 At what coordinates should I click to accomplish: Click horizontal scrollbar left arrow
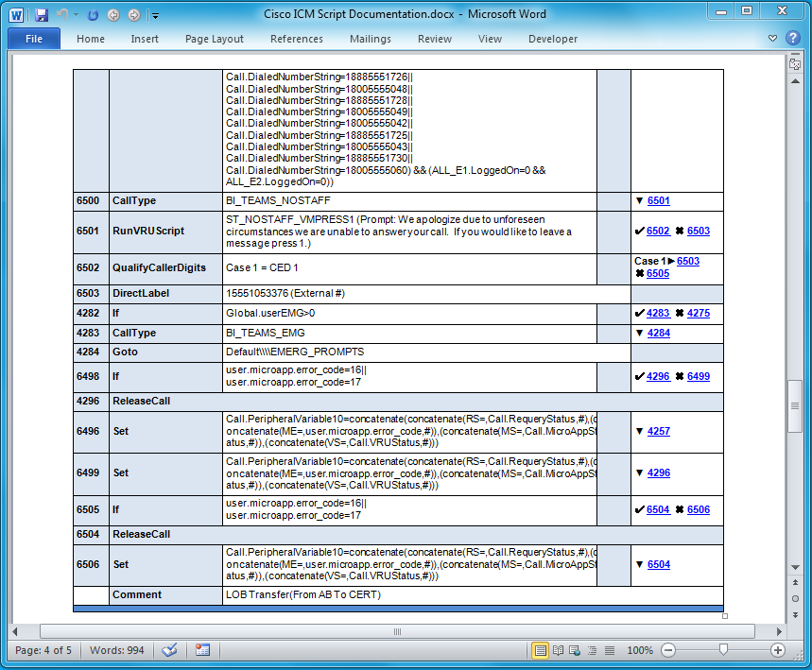pyautogui.click(x=15, y=631)
